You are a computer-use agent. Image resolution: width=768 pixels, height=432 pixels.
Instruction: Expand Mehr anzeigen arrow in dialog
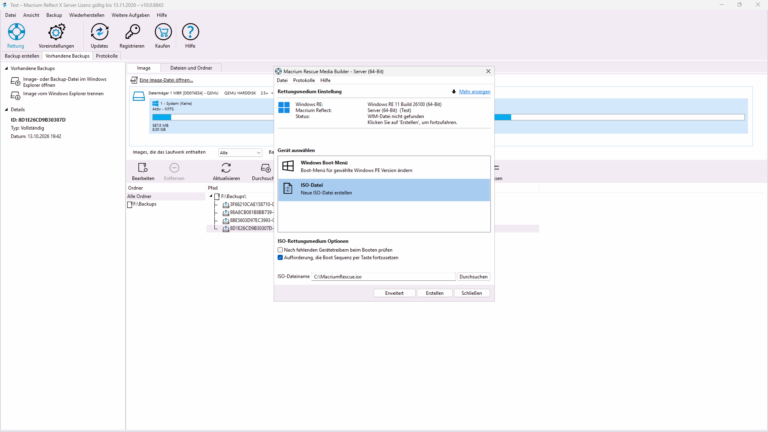click(x=454, y=92)
